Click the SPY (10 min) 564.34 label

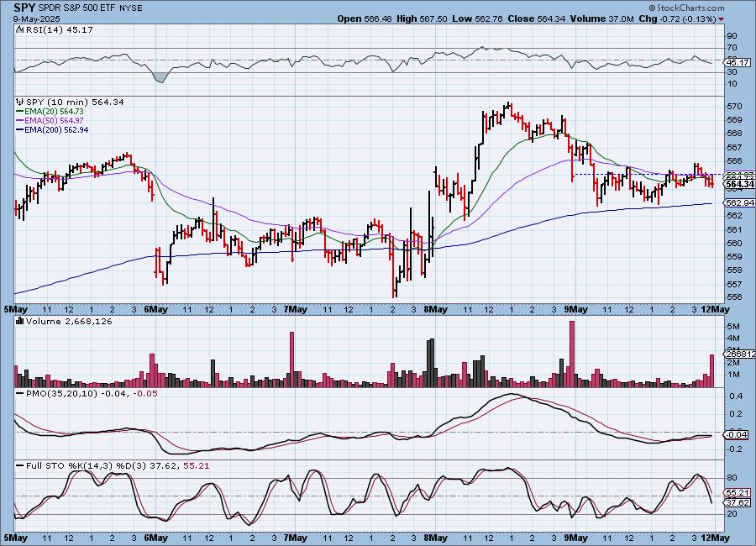[x=75, y=102]
